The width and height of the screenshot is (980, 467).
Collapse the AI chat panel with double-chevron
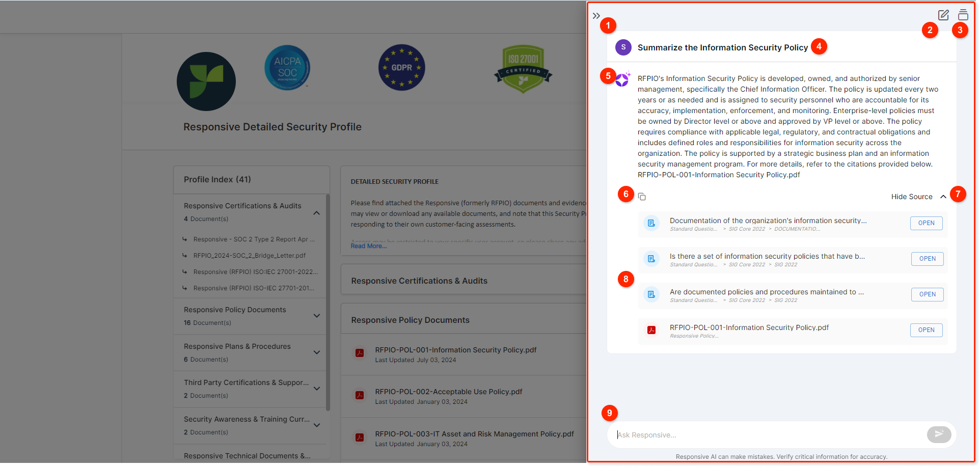pyautogui.click(x=596, y=16)
